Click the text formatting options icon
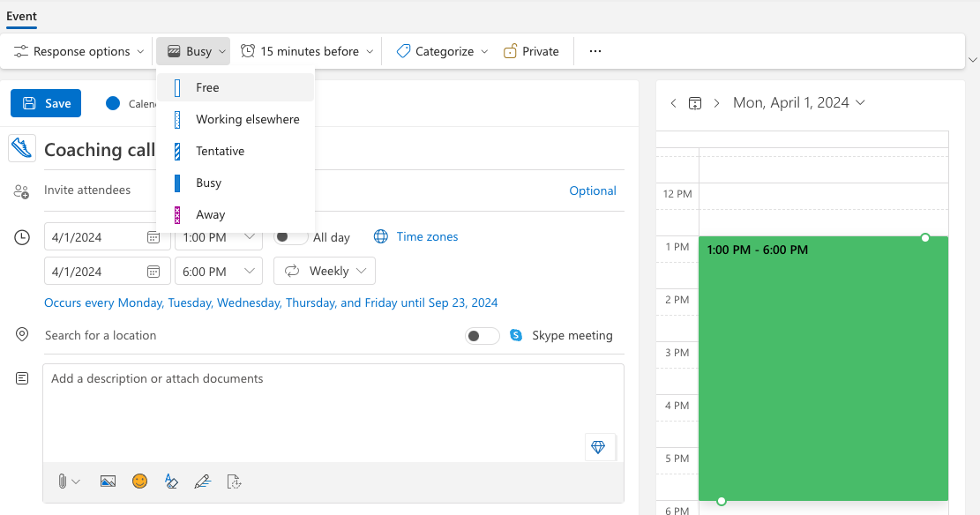This screenshot has width=980, height=515. [x=171, y=481]
